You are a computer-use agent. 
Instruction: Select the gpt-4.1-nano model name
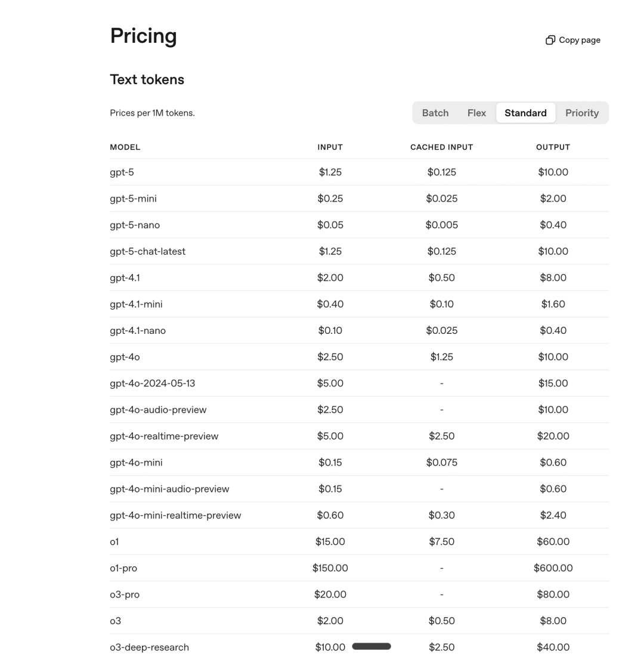138,331
